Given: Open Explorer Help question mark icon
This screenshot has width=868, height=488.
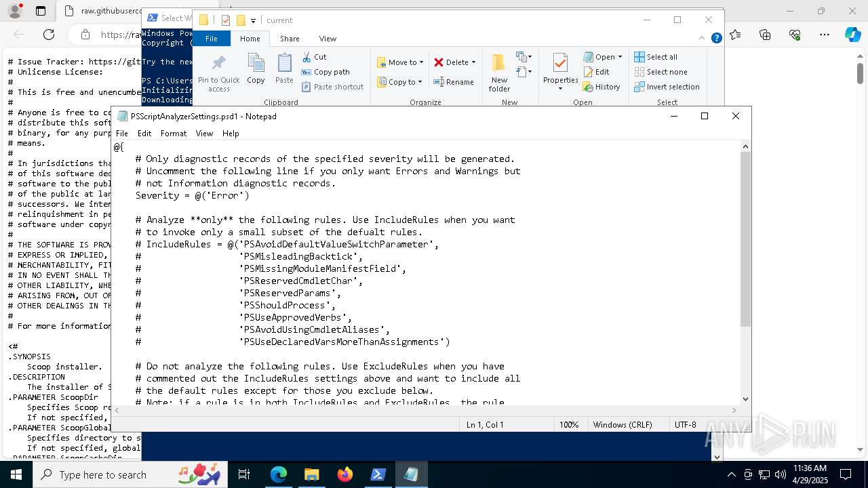Looking at the screenshot, I should 716,39.
